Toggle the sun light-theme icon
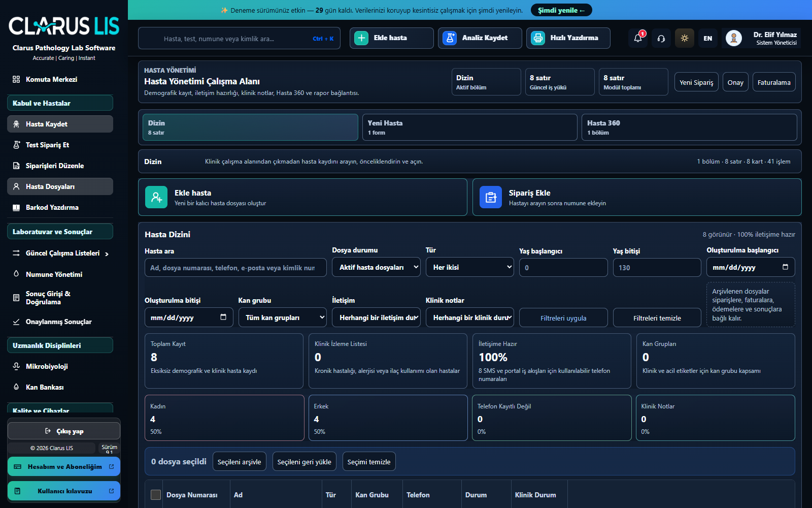Screen dimensions: 812x508 point(685,38)
